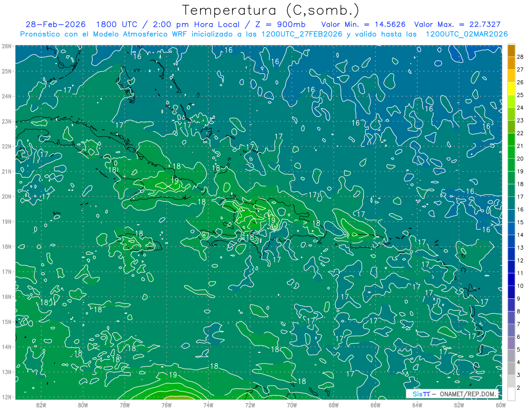This screenshot has width=532, height=411.
Task: Click the colorbar scale label '14'
Action: pos(520,235)
